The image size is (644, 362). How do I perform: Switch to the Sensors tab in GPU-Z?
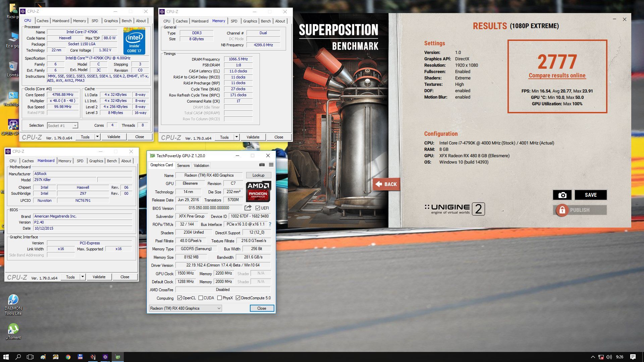(x=183, y=166)
